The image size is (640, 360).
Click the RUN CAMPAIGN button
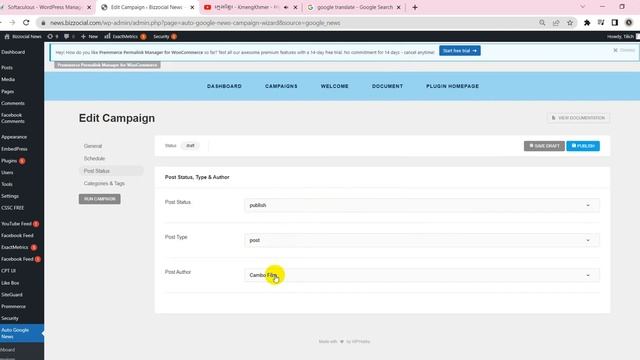coord(100,199)
